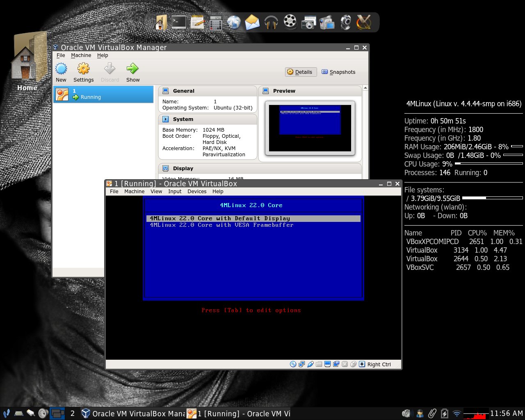
Task: Click the network status icon in VM statusbar
Action: coord(301,364)
